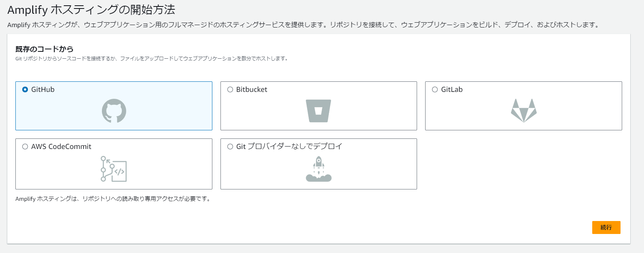
Task: Click the rocket launch icon
Action: pyautogui.click(x=319, y=169)
